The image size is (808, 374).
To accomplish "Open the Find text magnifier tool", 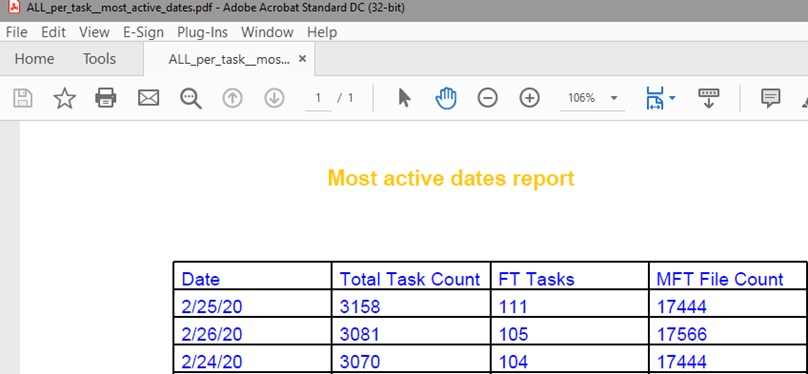I will coord(191,98).
